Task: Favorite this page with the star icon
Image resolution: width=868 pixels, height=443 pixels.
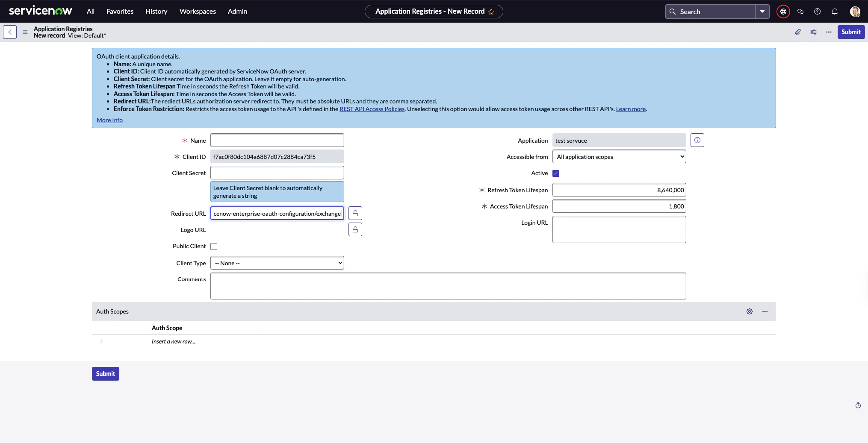Action: (491, 12)
